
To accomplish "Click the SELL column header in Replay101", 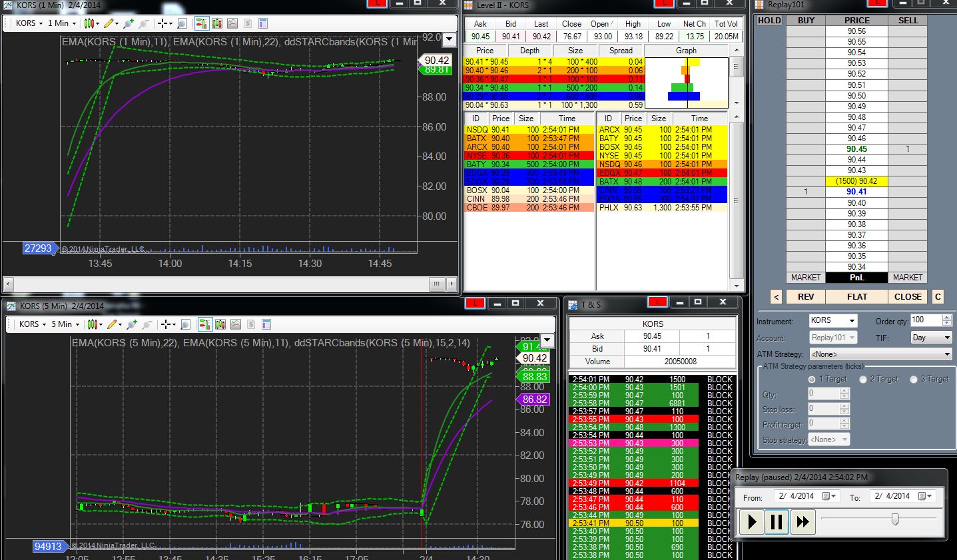I will 908,21.
